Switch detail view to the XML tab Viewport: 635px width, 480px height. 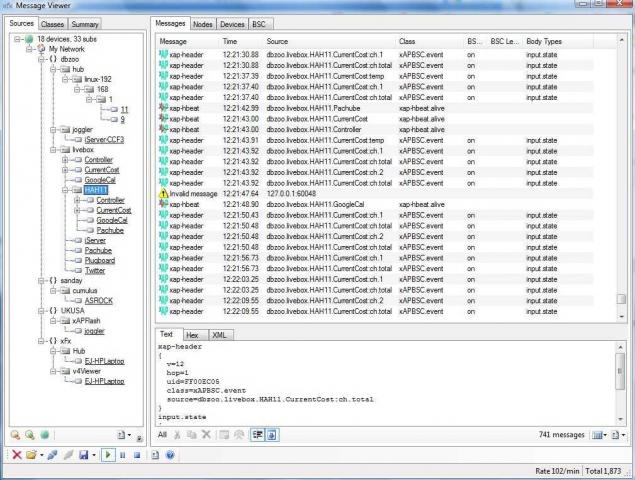click(219, 335)
